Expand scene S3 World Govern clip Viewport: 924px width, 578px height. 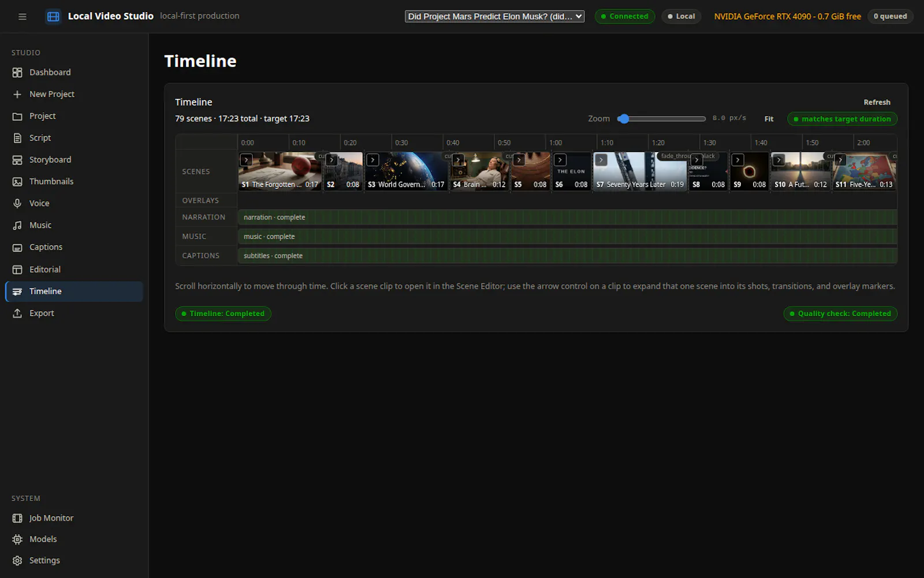coord(372,160)
